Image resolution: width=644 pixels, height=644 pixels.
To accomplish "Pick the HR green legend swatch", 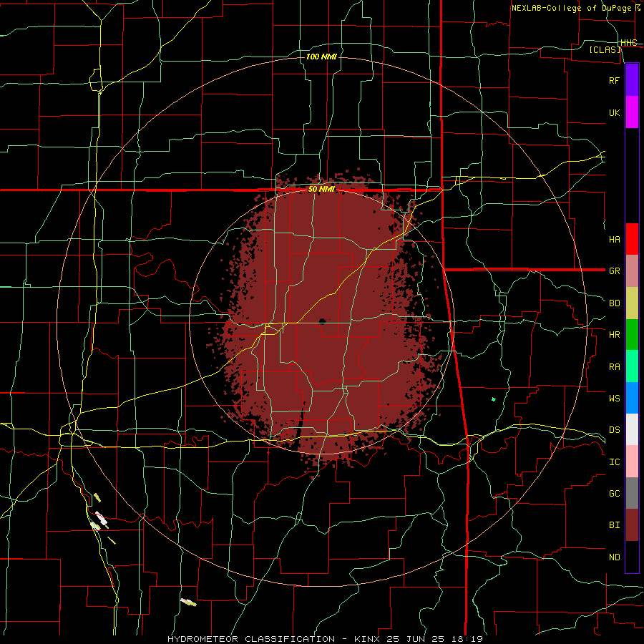I will (632, 335).
